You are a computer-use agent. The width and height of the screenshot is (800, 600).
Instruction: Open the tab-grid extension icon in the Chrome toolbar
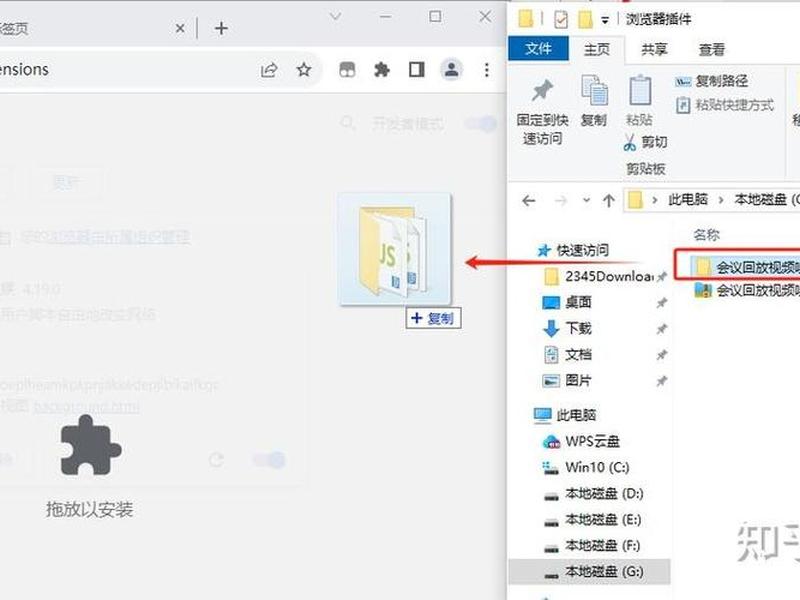pyautogui.click(x=347, y=69)
